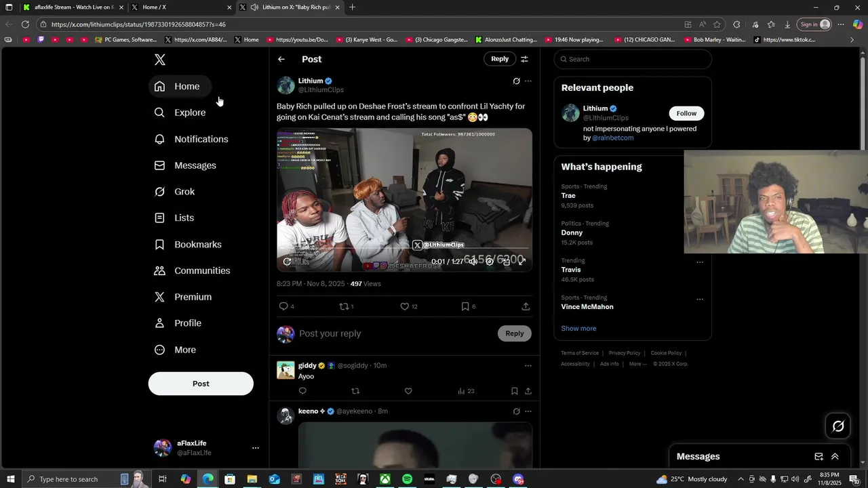Viewport: 868px width, 488px height.
Task: Mute the video volume icon
Action: (x=473, y=262)
